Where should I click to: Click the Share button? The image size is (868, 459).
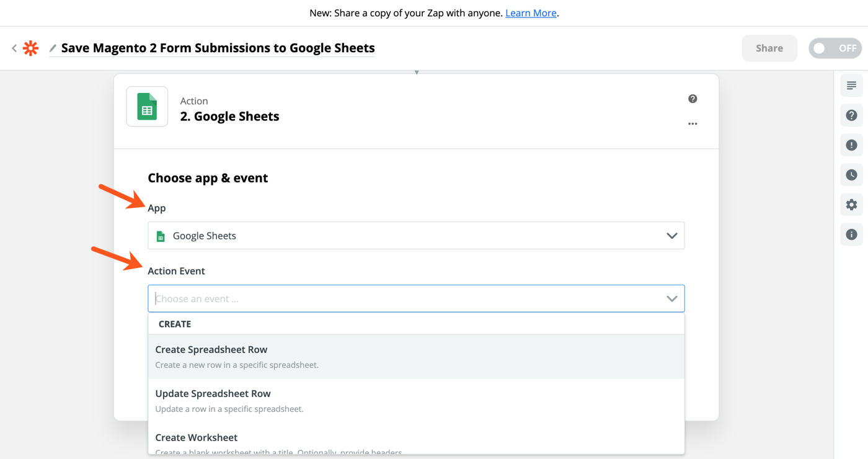click(x=769, y=48)
